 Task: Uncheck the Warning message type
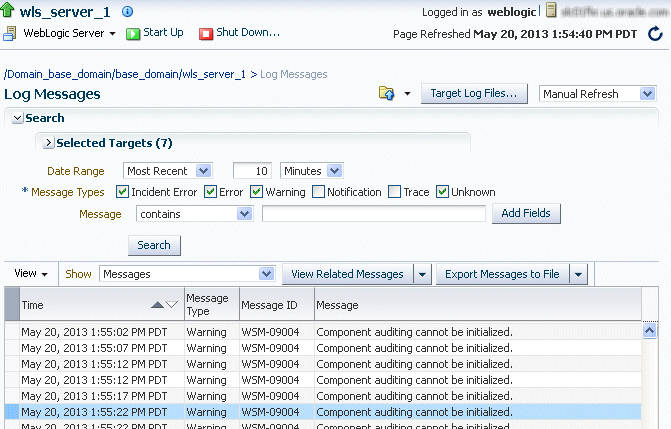point(256,192)
